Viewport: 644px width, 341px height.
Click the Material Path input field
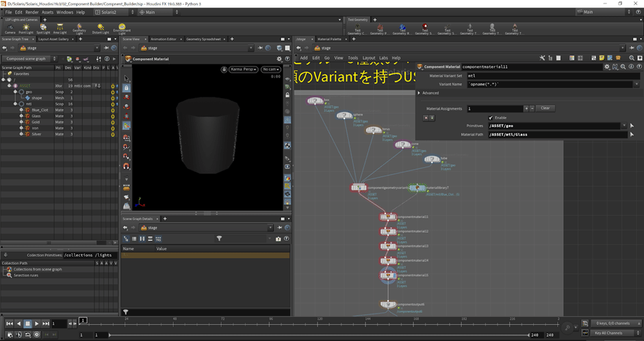(554, 134)
